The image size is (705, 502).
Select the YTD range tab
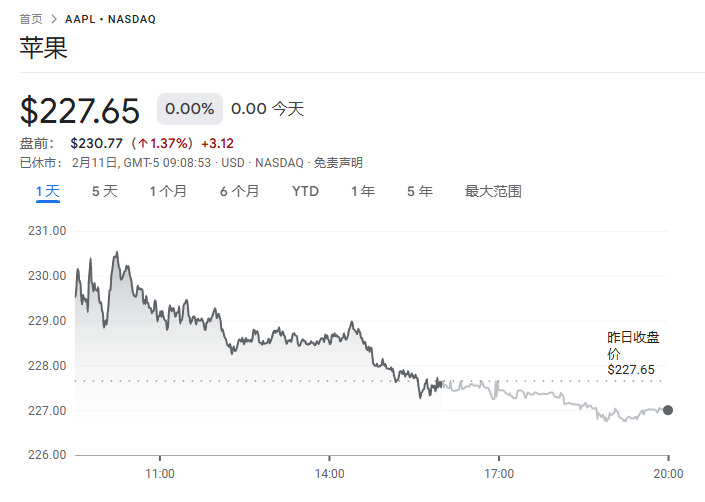[305, 191]
